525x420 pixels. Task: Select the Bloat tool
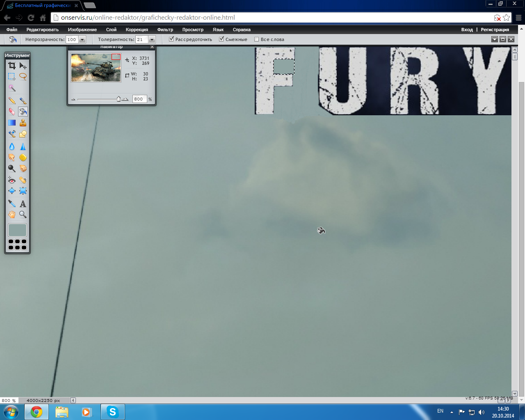pos(12,191)
